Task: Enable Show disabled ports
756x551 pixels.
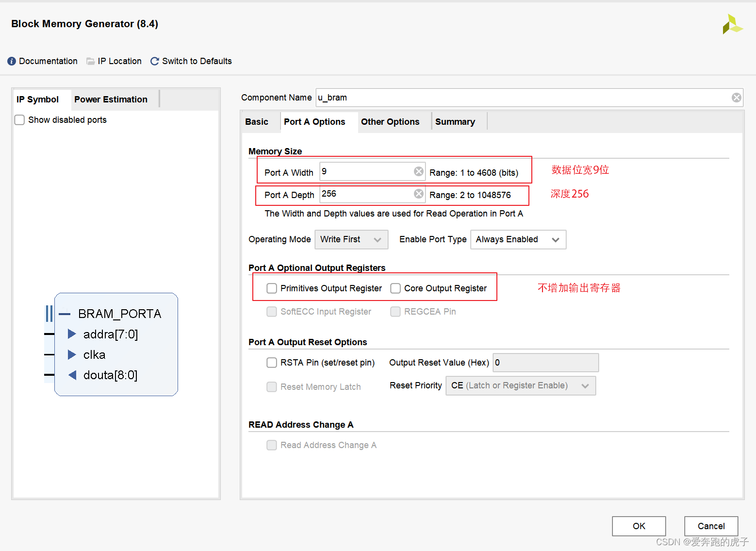Action: point(19,119)
